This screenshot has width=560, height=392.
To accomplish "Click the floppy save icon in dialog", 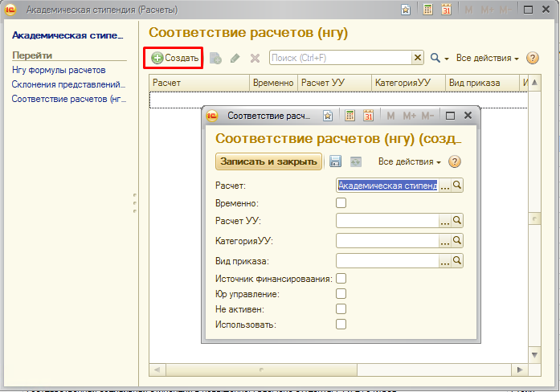I will pos(335,161).
